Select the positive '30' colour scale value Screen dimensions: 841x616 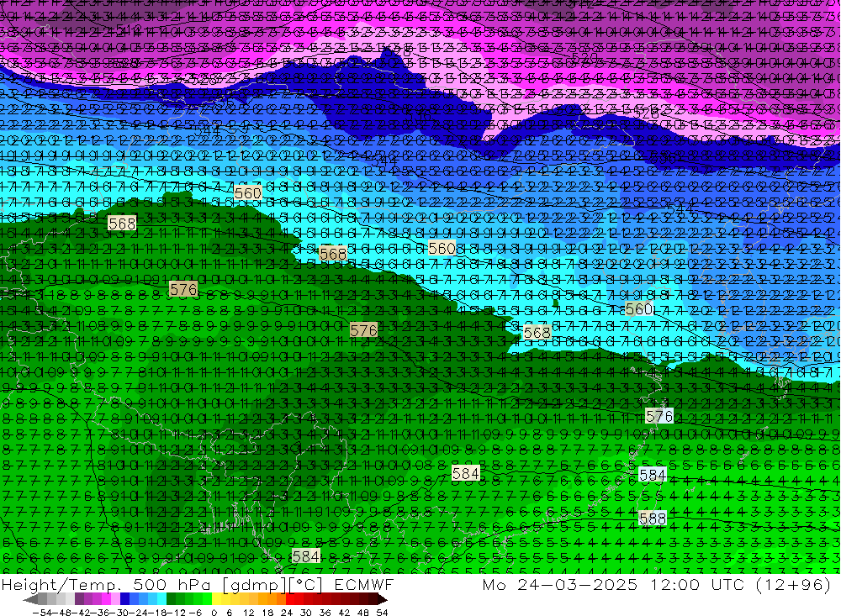click(306, 613)
